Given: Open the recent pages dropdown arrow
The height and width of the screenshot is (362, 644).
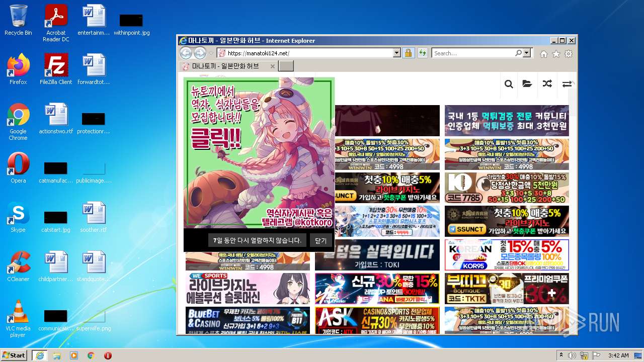Looking at the screenshot, I should tap(211, 53).
